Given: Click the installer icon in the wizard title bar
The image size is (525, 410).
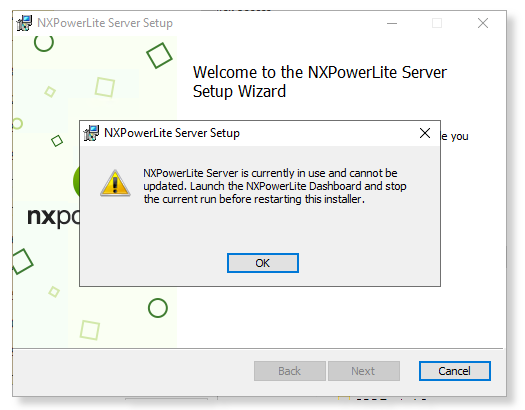Looking at the screenshot, I should (x=24, y=23).
